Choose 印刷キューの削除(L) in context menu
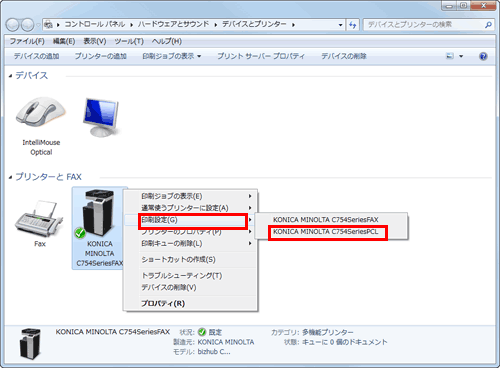The image size is (500, 368). click(190, 244)
